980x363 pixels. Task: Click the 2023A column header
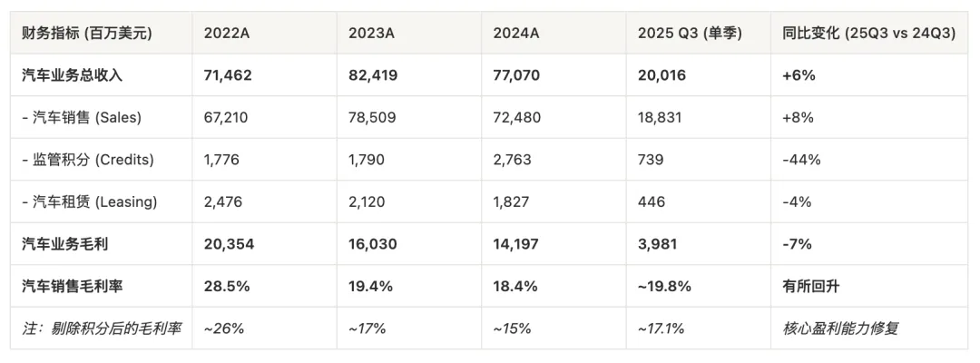click(x=370, y=34)
